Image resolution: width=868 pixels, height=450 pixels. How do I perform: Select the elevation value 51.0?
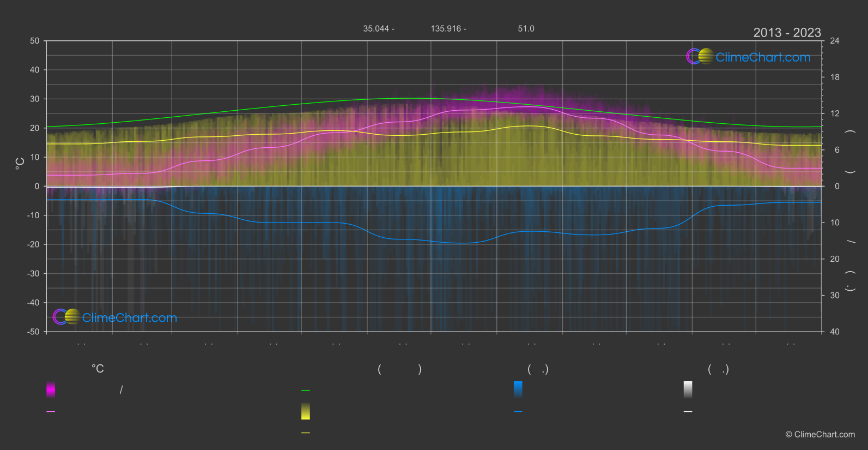pyautogui.click(x=526, y=28)
